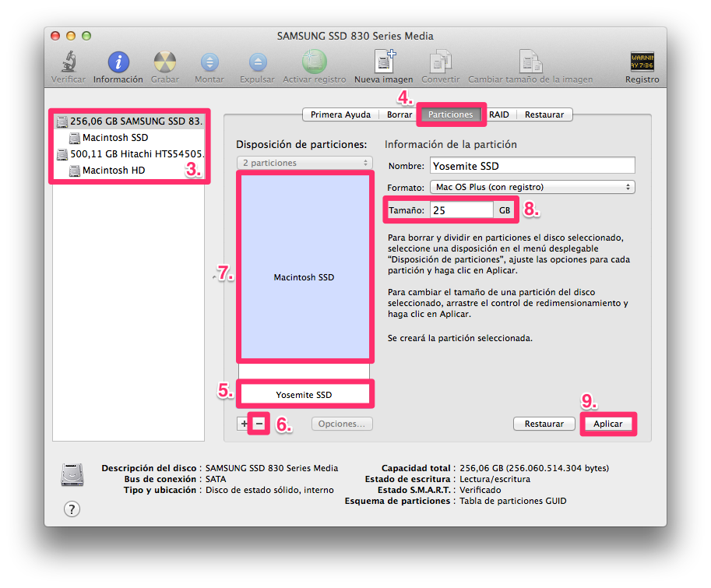Switch to the Particiones tab
Screen dimensions: 711x588
pyautogui.click(x=451, y=114)
